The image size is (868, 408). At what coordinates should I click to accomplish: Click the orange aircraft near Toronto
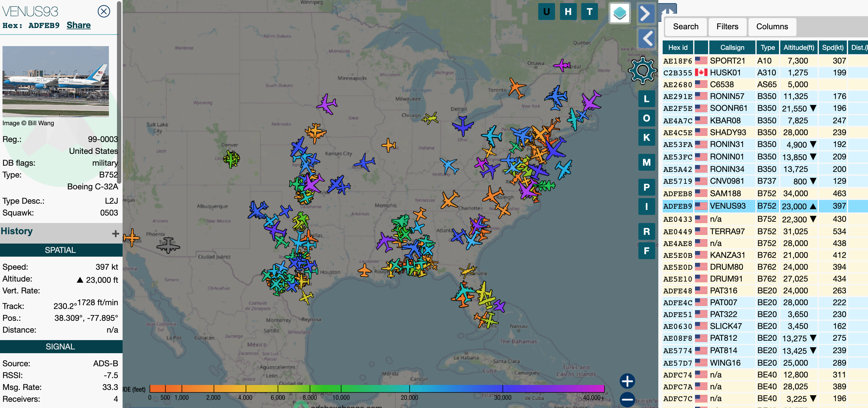516,88
